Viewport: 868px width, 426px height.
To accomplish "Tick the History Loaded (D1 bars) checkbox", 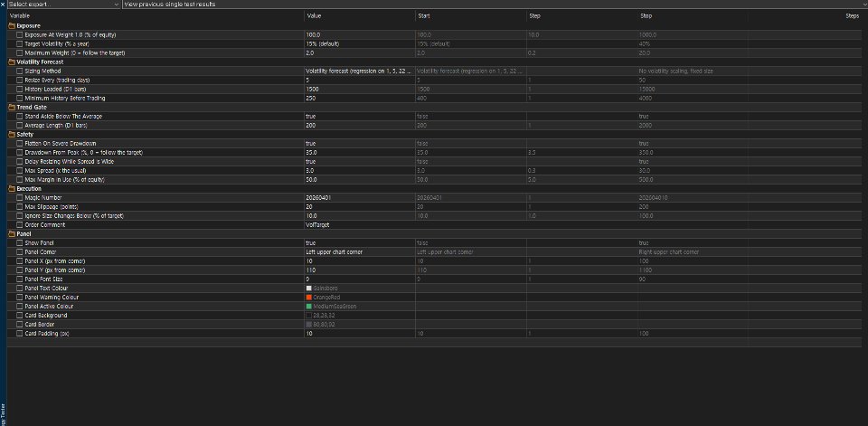I will [19, 89].
